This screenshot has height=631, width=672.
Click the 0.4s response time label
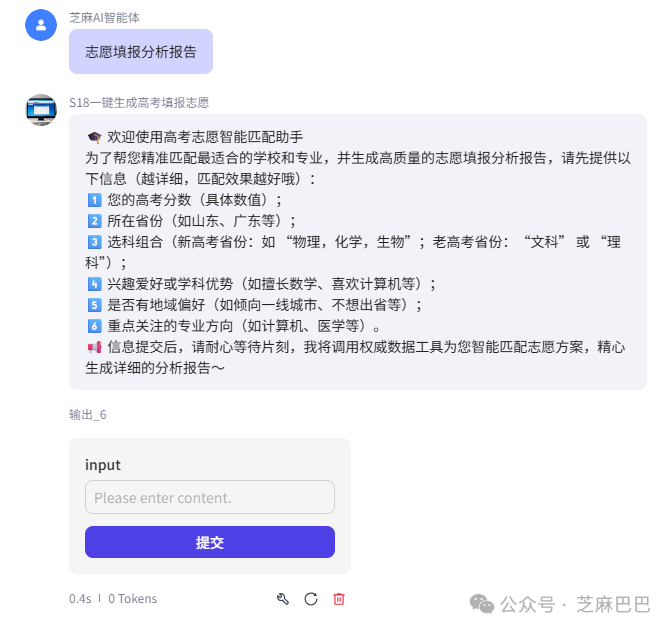click(x=80, y=598)
